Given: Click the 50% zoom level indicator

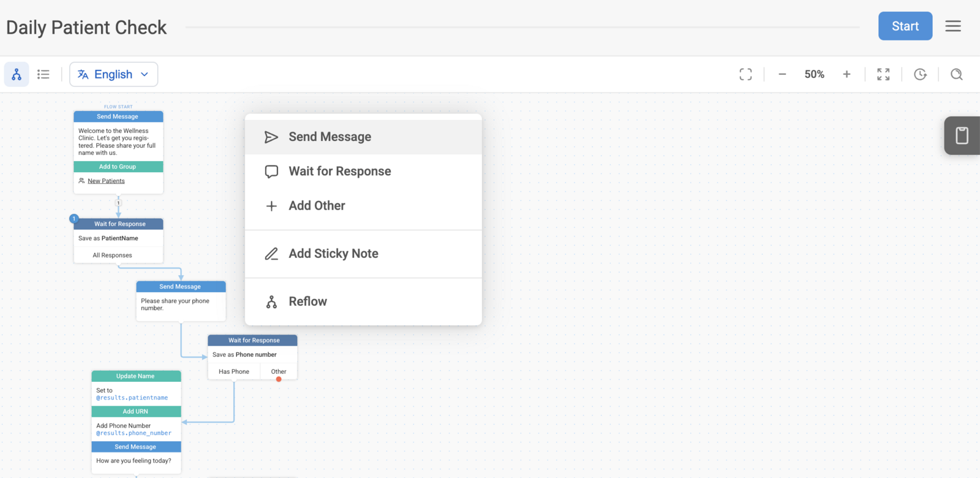Looking at the screenshot, I should [x=814, y=74].
